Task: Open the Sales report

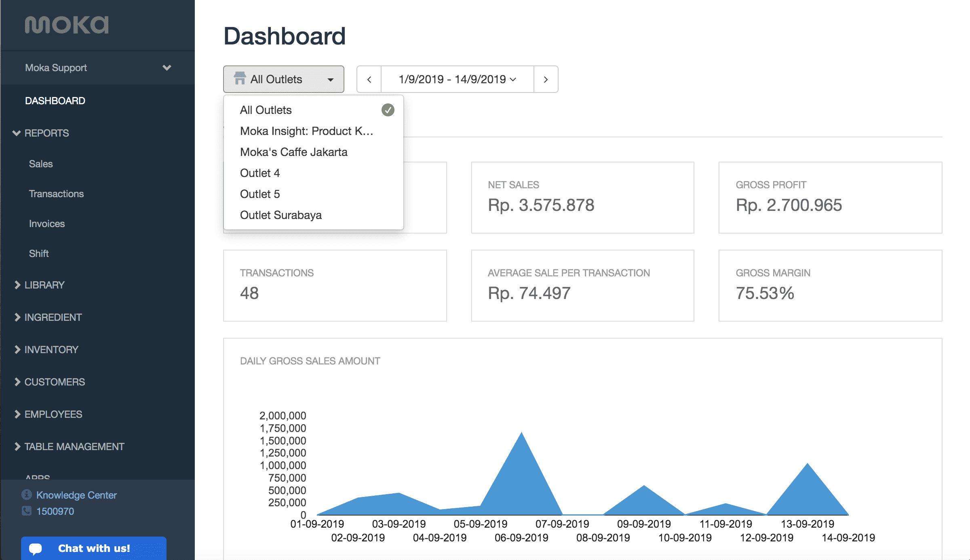Action: (x=41, y=164)
